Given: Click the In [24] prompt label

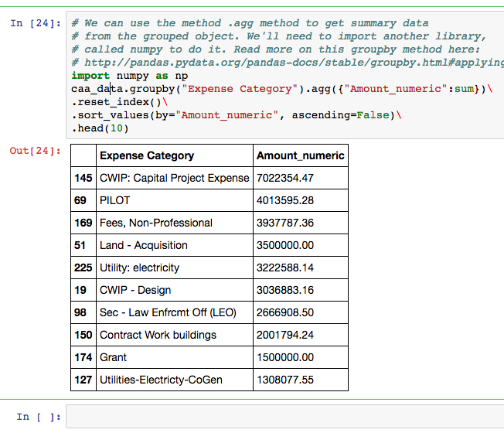Looking at the screenshot, I should tap(36, 23).
